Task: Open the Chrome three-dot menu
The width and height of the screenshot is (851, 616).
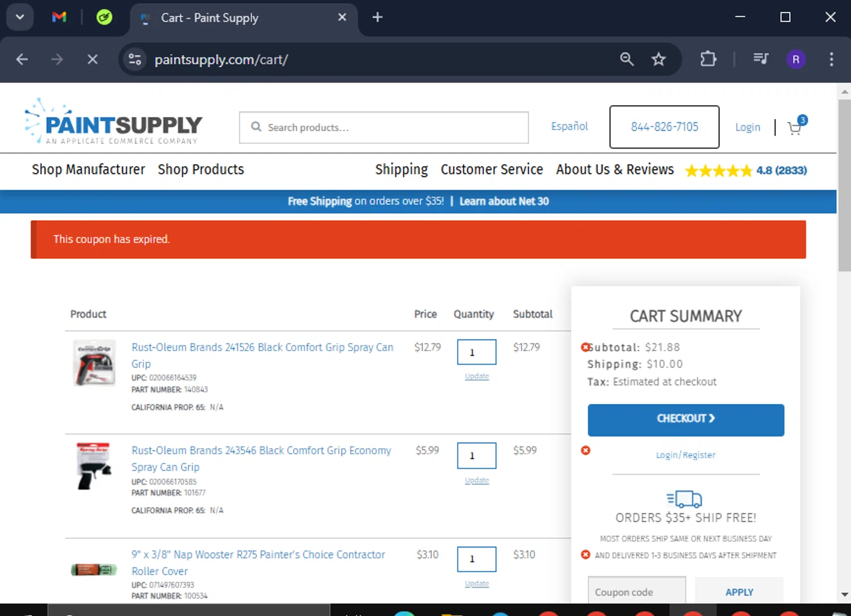Action: [x=831, y=59]
